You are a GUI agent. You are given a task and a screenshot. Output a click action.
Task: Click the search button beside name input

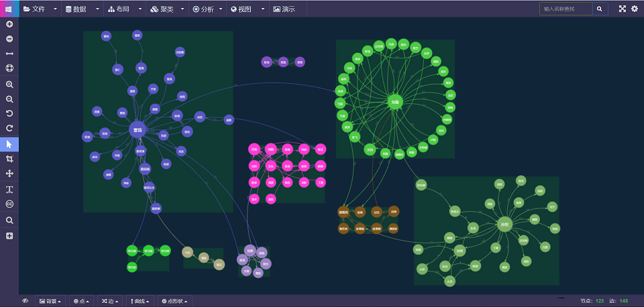coord(600,9)
